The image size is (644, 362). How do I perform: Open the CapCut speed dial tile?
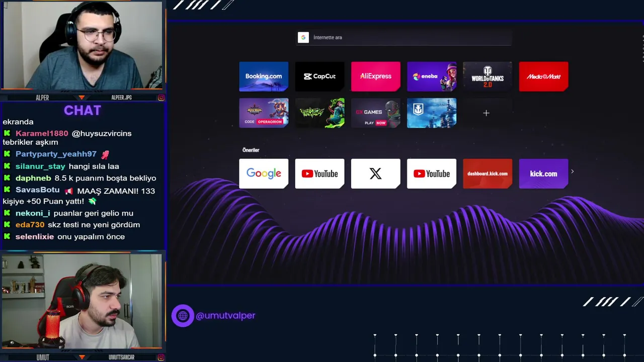(319, 76)
